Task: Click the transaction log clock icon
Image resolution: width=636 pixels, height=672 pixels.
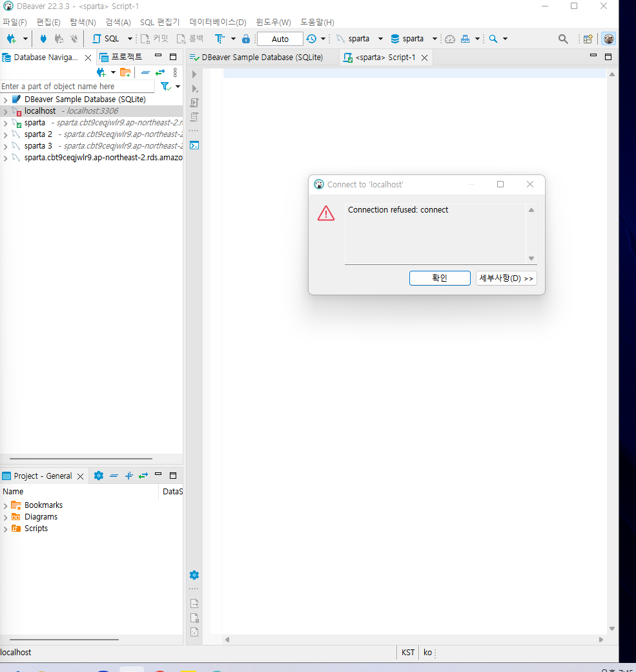Action: pyautogui.click(x=311, y=39)
